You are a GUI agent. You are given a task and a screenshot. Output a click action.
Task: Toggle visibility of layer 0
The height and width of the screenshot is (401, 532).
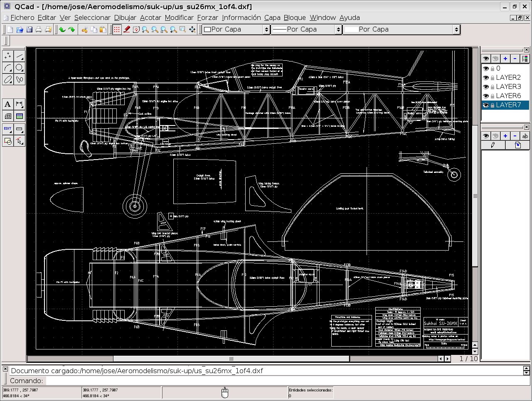point(485,69)
